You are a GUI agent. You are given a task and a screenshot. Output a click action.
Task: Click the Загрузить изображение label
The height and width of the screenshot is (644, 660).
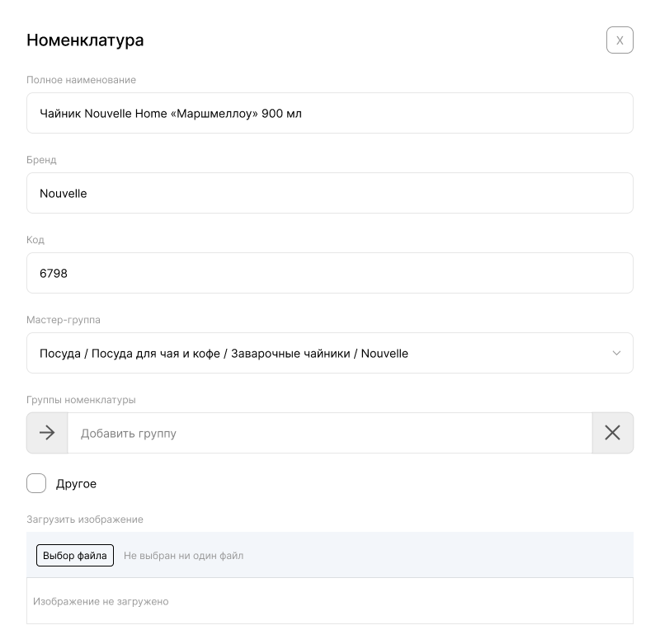(x=85, y=519)
